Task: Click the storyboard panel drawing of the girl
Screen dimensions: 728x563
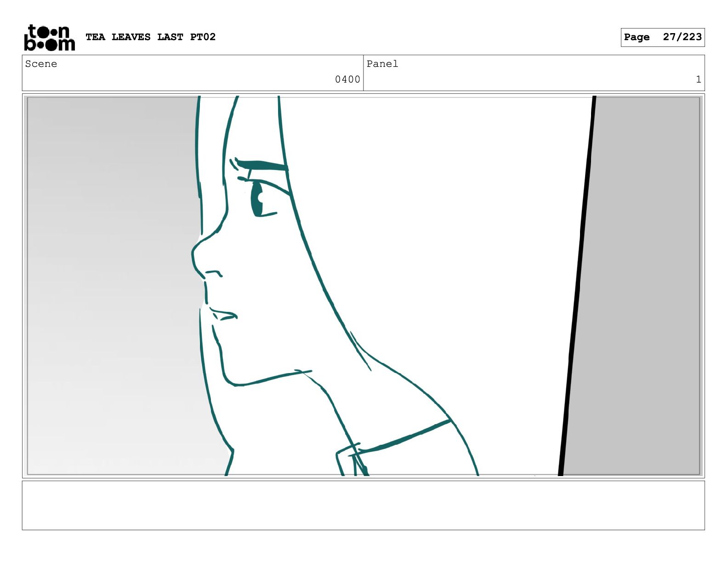Action: click(x=363, y=286)
